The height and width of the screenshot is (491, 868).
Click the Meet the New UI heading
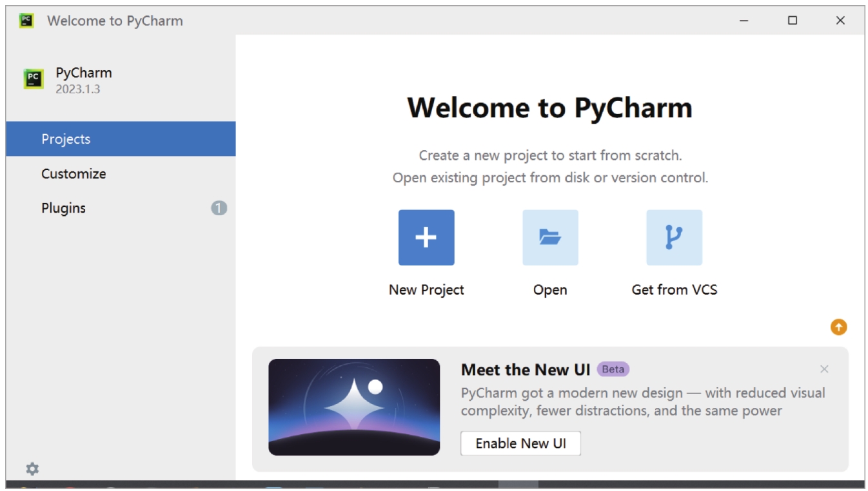tap(526, 370)
